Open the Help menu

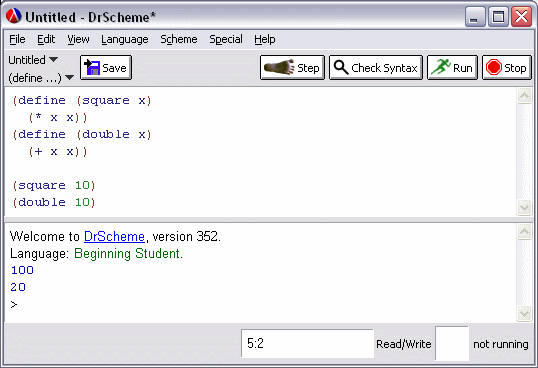coord(265,40)
